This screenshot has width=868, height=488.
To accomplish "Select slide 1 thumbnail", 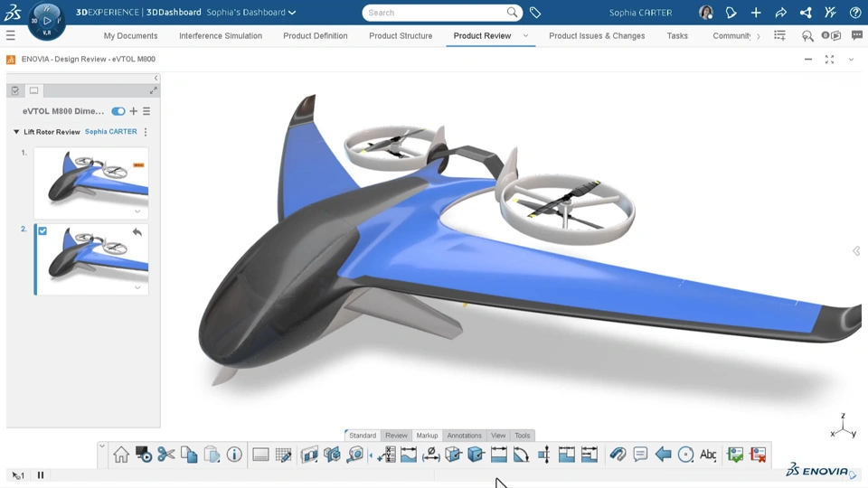I will click(91, 183).
